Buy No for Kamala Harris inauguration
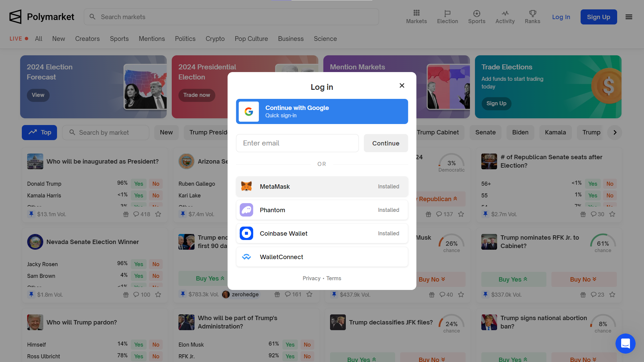Viewport: 644px width, 362px height. 156,195
